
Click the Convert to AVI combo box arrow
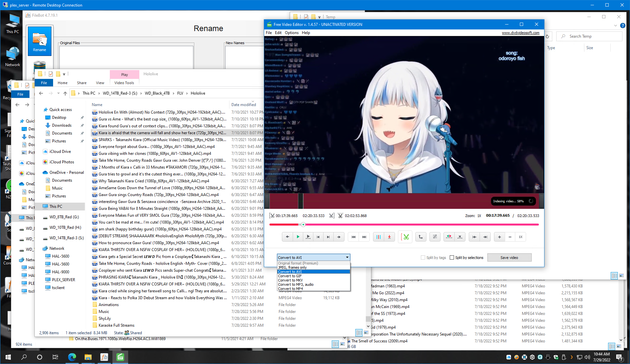pyautogui.click(x=347, y=258)
